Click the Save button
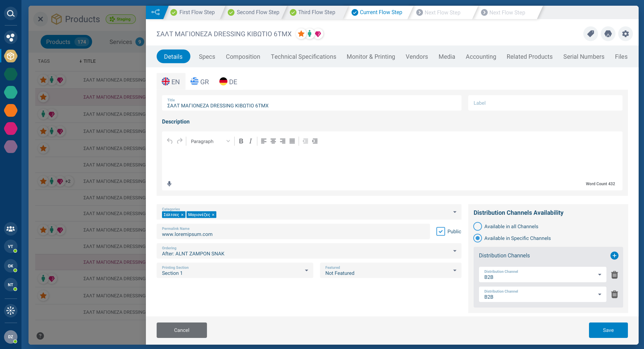This screenshot has width=644, height=349. [608, 330]
